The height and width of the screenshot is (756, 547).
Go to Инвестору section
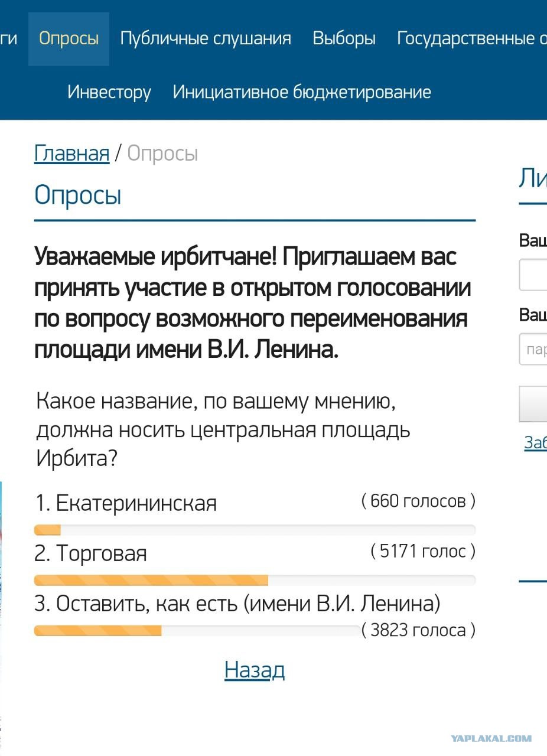[x=109, y=92]
